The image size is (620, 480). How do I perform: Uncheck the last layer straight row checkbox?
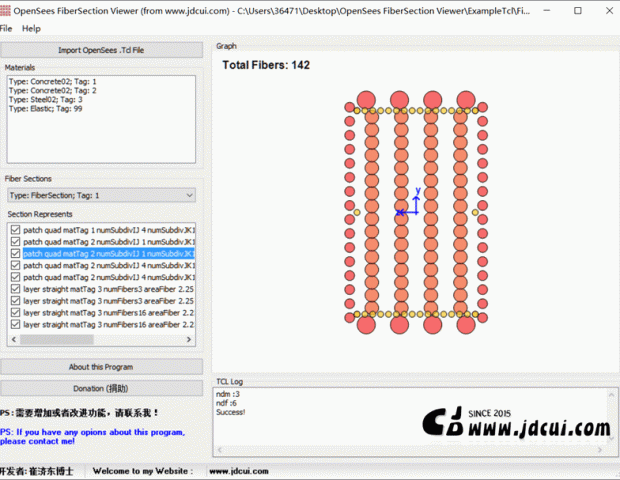(x=15, y=325)
